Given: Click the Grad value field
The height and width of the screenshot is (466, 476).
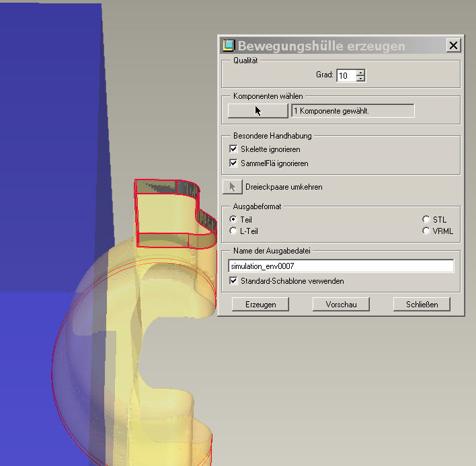Looking at the screenshot, I should tap(346, 75).
